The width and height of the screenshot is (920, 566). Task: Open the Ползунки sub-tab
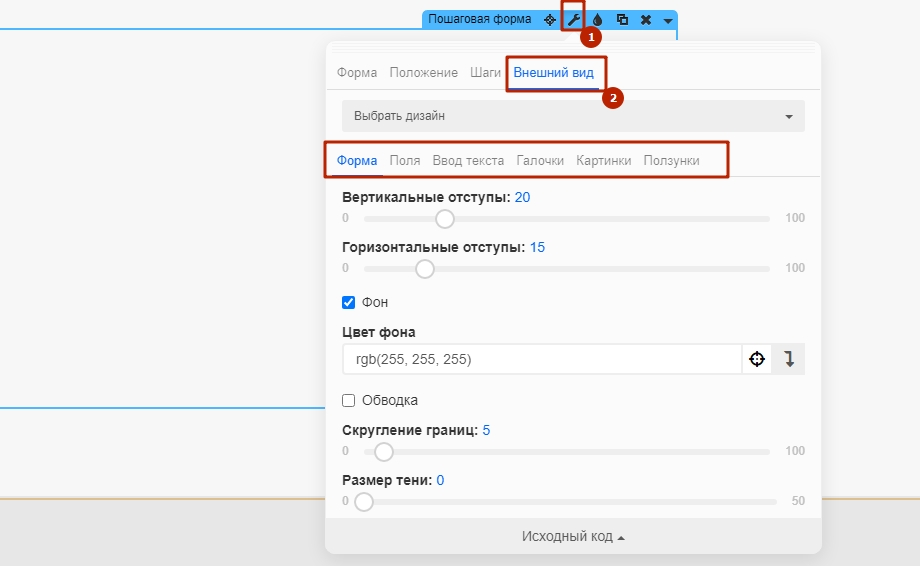click(x=671, y=161)
